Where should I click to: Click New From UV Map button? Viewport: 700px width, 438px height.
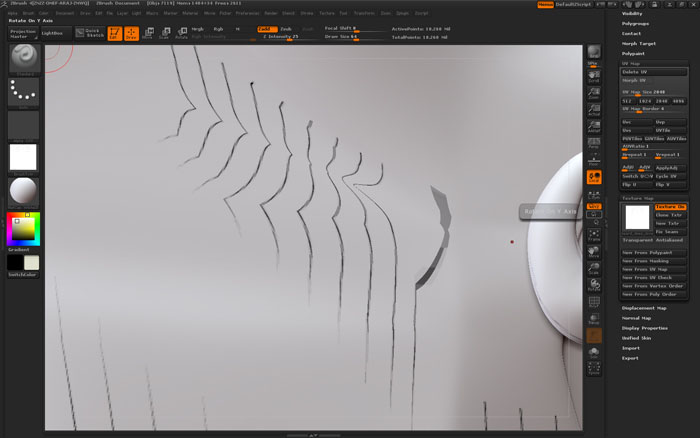click(x=654, y=269)
